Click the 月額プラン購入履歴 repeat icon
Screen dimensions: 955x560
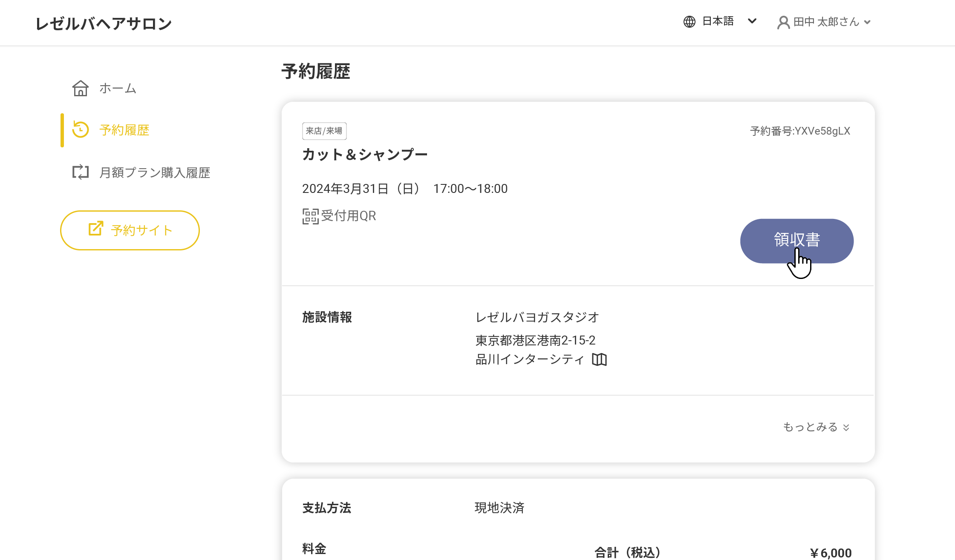click(80, 172)
